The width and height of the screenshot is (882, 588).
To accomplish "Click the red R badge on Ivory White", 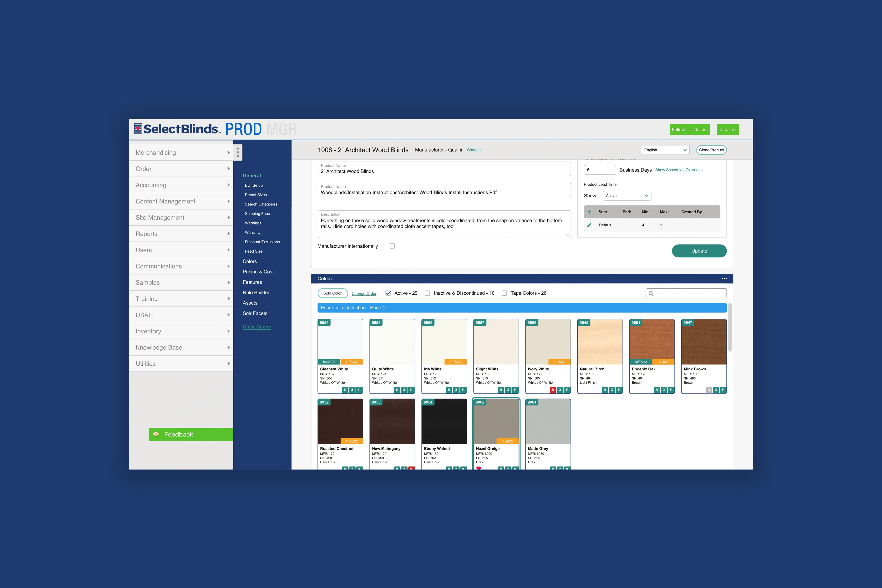I will click(553, 390).
